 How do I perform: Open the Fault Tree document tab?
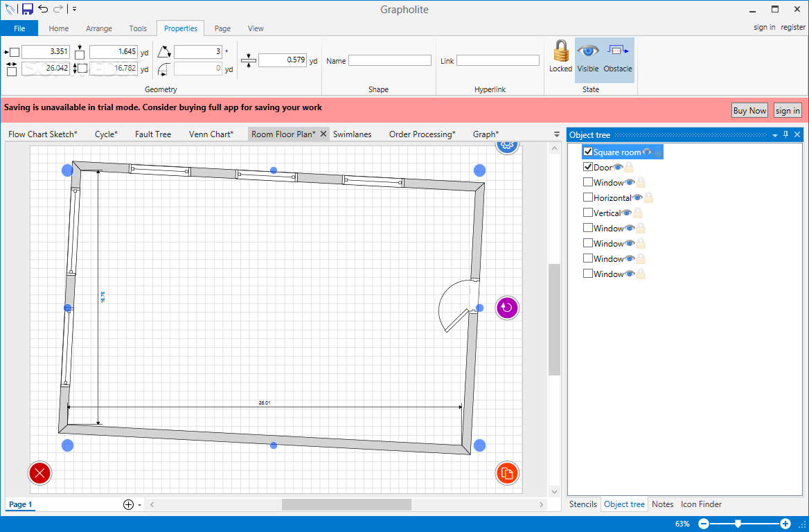coord(152,134)
